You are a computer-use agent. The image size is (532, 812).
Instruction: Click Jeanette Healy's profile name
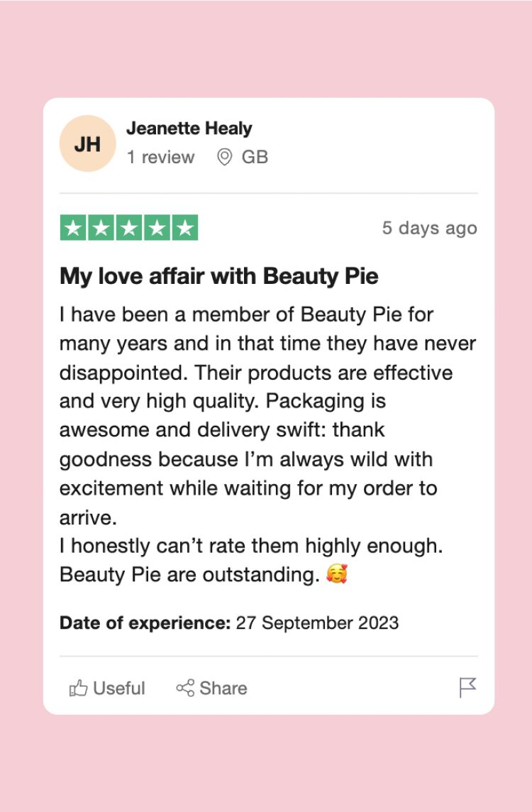[189, 128]
